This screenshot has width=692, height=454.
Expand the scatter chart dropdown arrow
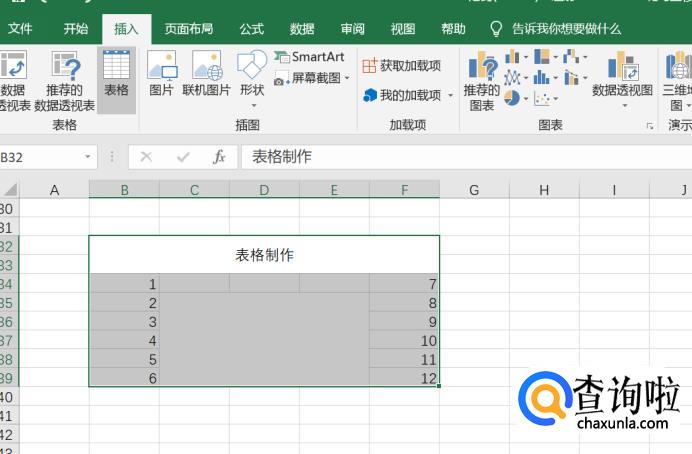pos(555,98)
